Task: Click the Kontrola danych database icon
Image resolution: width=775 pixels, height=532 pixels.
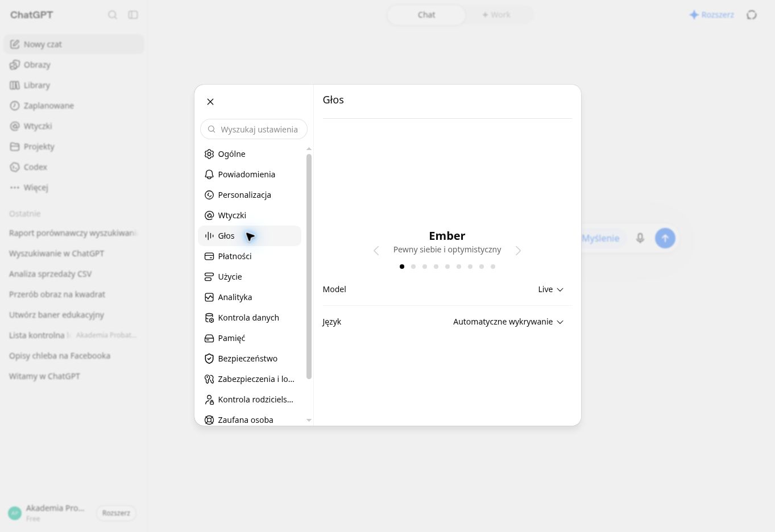Action: point(209,318)
